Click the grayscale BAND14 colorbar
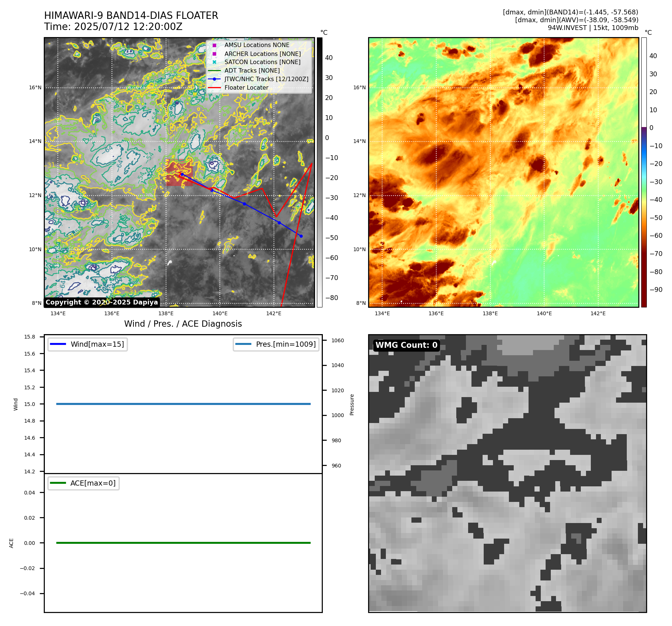This screenshot has height=626, width=672. [x=320, y=172]
